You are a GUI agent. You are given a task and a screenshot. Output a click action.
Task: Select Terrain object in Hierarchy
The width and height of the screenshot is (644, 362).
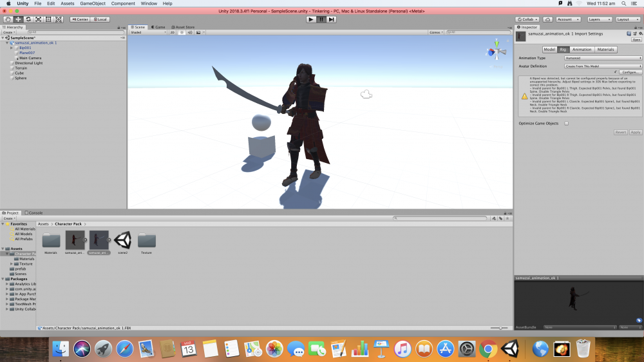21,68
